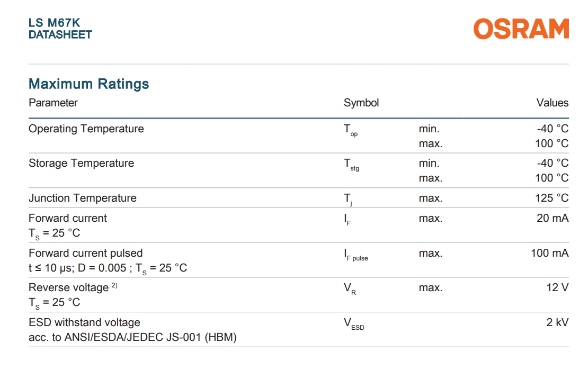
Task: Select the Storage Temperature row label
Action: [82, 163]
